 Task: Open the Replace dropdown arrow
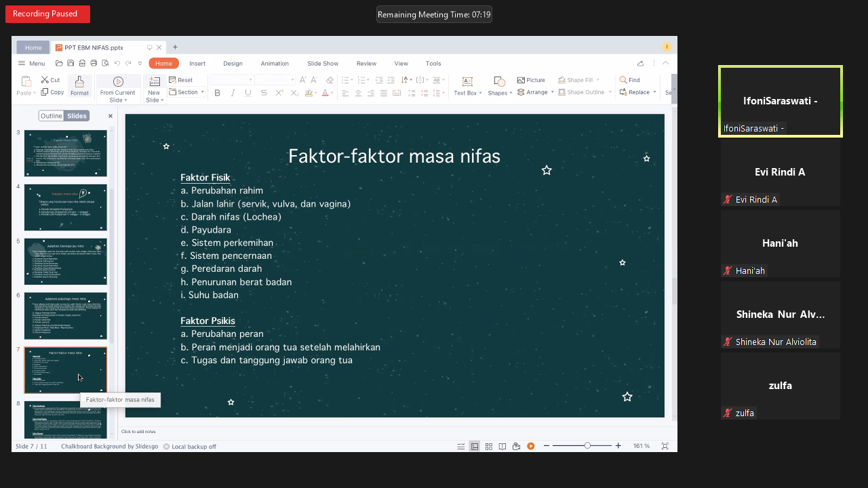point(655,92)
